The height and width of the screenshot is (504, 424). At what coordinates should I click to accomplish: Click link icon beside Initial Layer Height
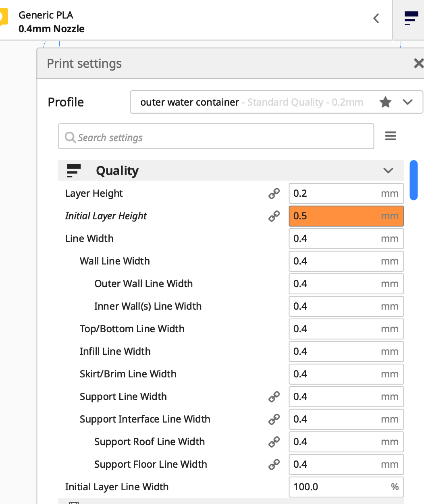(274, 216)
